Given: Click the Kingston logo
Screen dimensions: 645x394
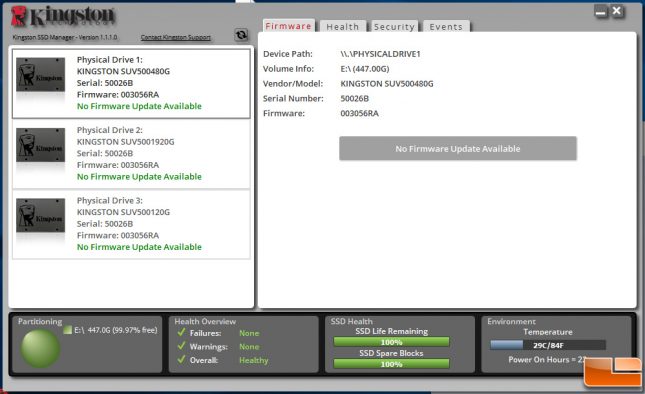Looking at the screenshot, I should 63,16.
